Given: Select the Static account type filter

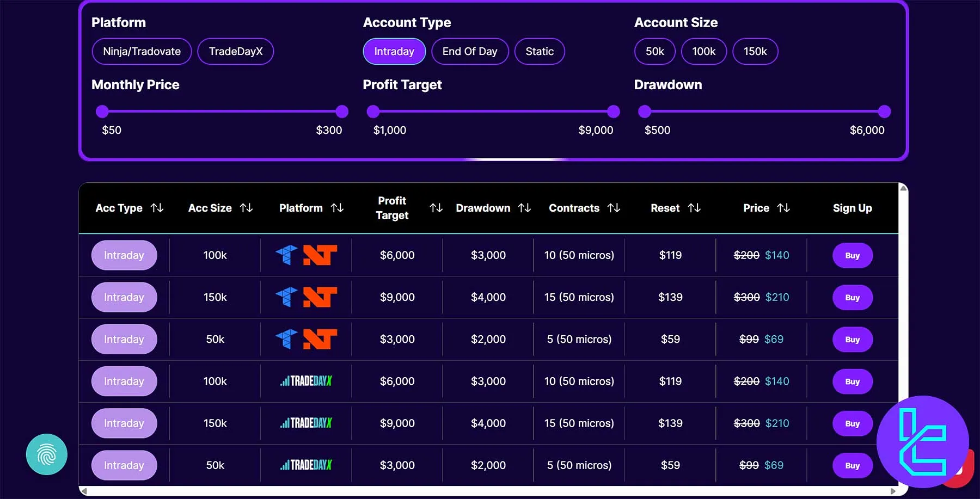Looking at the screenshot, I should click(x=540, y=52).
